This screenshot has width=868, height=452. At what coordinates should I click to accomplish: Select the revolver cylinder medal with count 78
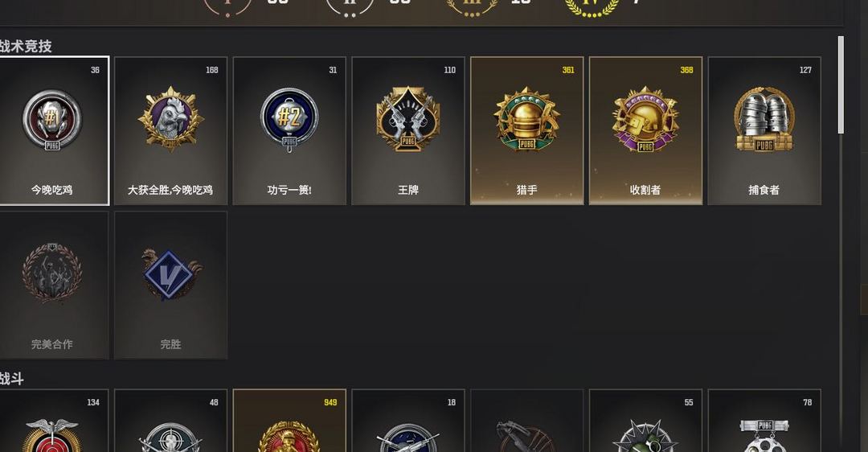(x=764, y=421)
